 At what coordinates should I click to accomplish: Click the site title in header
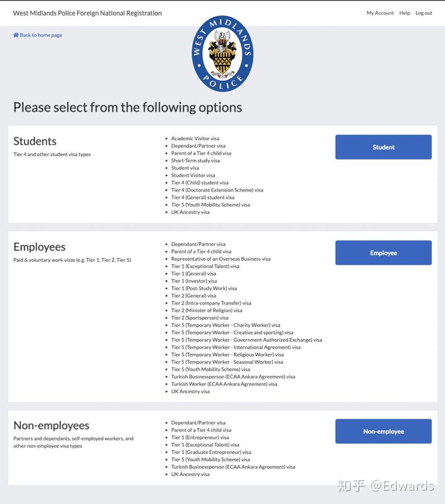tap(87, 13)
